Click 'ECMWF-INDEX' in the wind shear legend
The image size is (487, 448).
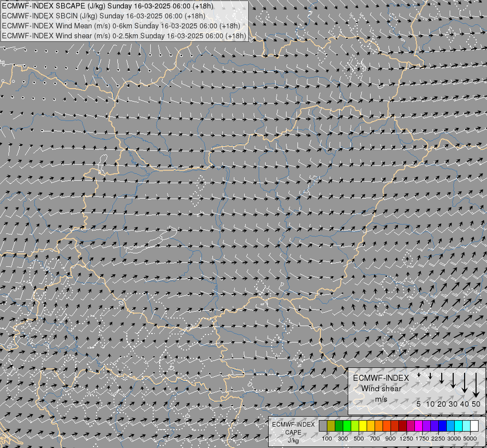click(x=381, y=378)
